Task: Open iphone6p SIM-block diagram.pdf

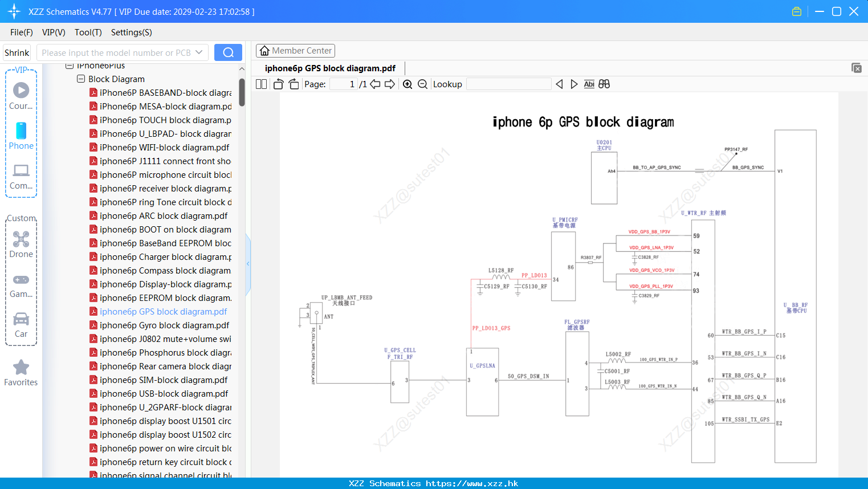Action: coord(158,380)
